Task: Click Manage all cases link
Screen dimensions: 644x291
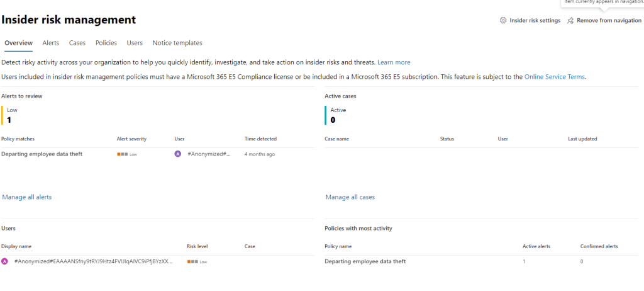Action: (x=350, y=197)
